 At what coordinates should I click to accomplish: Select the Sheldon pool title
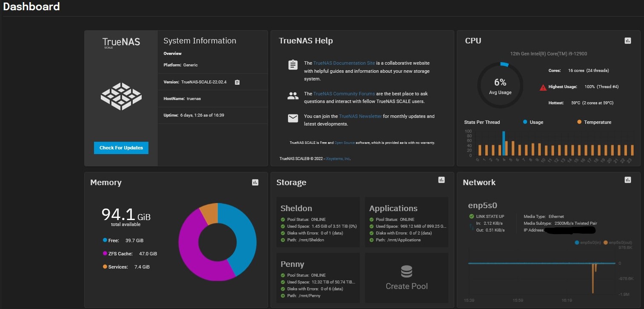click(296, 208)
